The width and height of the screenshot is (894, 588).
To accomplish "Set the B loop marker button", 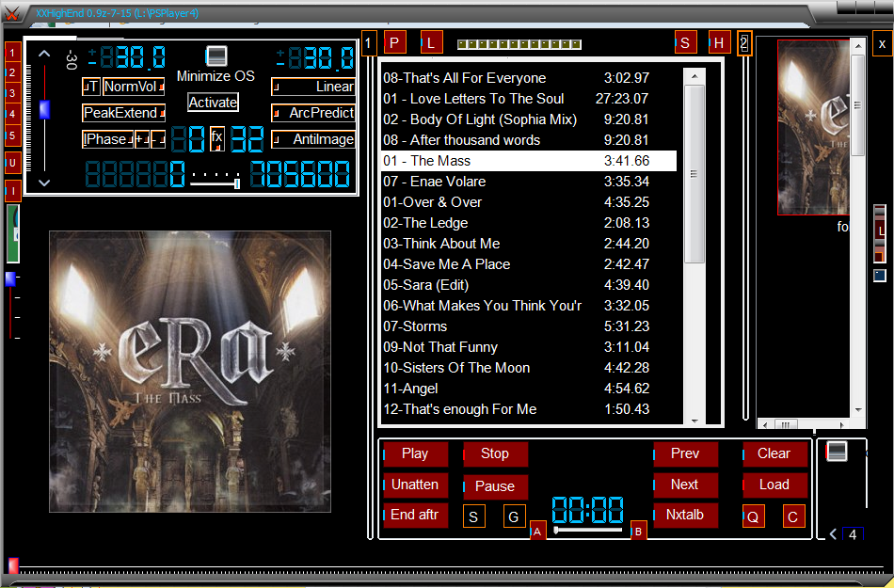I will [x=639, y=532].
